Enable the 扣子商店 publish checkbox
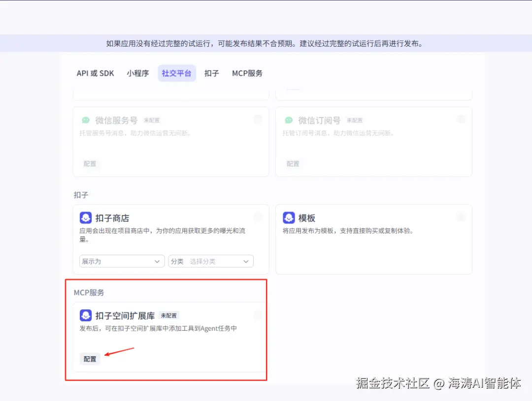532x401 pixels. coord(258,217)
